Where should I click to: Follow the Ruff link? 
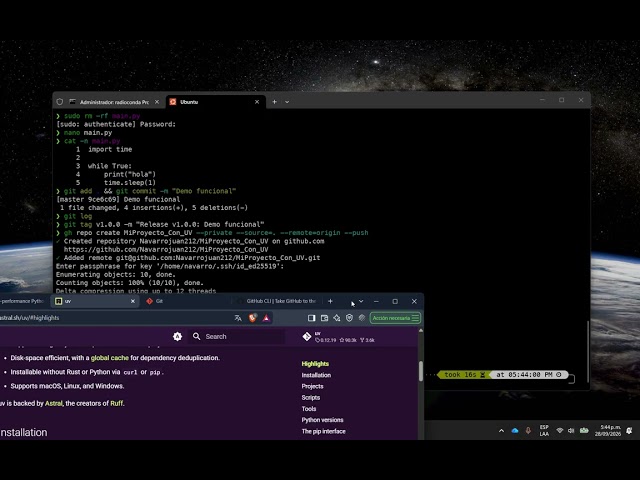[x=116, y=403]
